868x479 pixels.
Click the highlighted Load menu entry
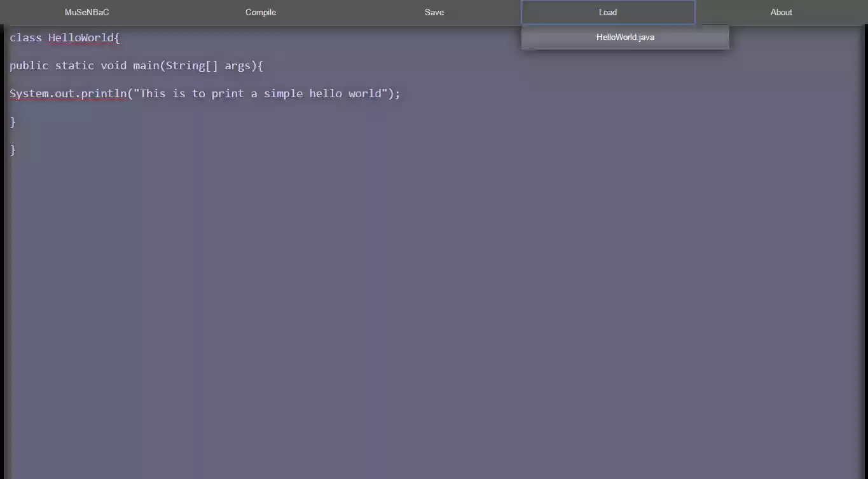click(607, 12)
